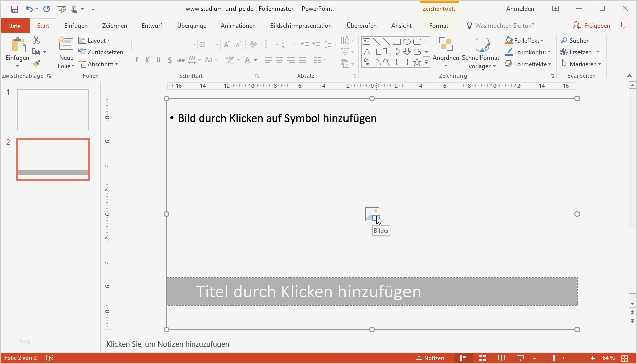
Task: Click the Formkontur shape outline tool
Action: (528, 52)
